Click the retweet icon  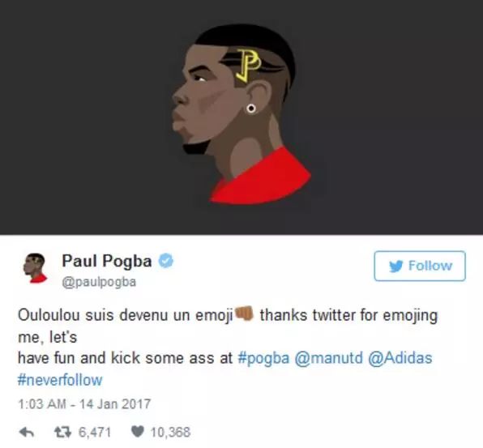point(63,433)
